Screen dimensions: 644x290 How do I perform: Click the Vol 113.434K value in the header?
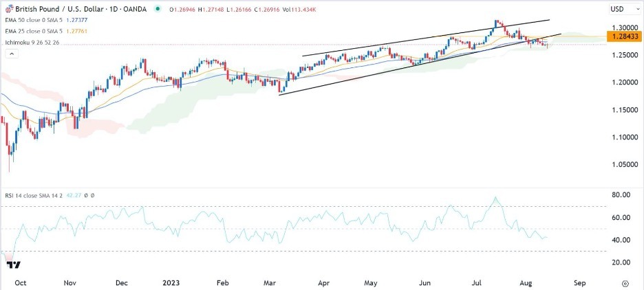[x=303, y=9]
